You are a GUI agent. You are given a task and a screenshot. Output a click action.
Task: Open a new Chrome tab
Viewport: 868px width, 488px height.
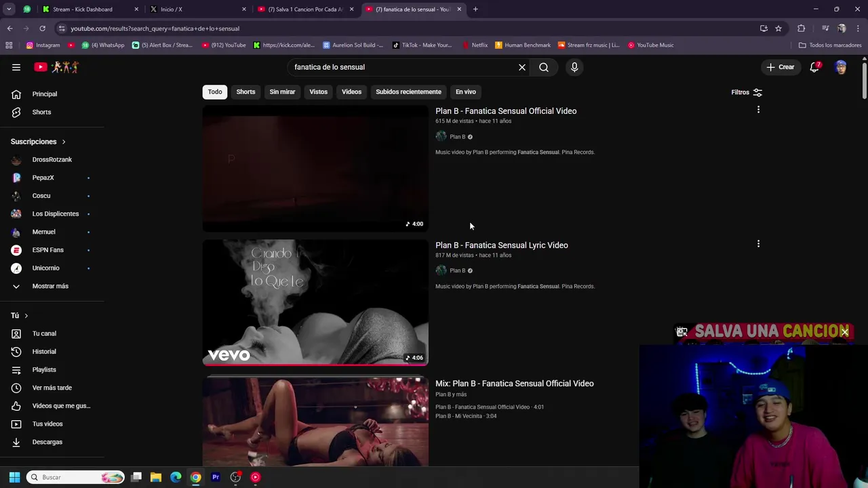[475, 9]
